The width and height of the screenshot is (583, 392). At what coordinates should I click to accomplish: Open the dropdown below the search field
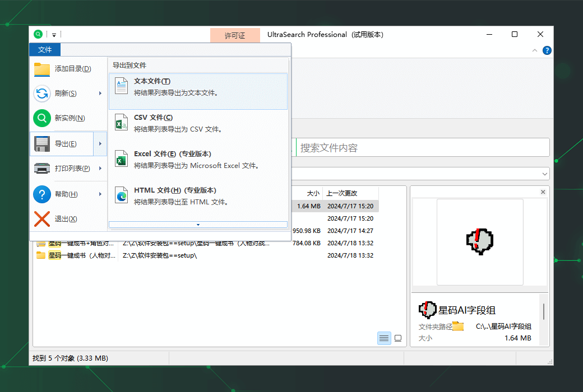pyautogui.click(x=544, y=174)
